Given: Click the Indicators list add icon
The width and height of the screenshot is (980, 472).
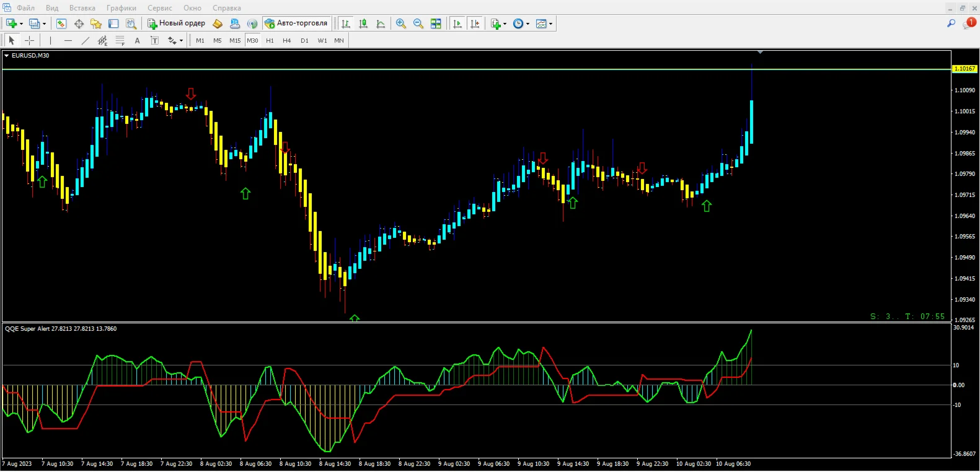Looking at the screenshot, I should [x=495, y=24].
